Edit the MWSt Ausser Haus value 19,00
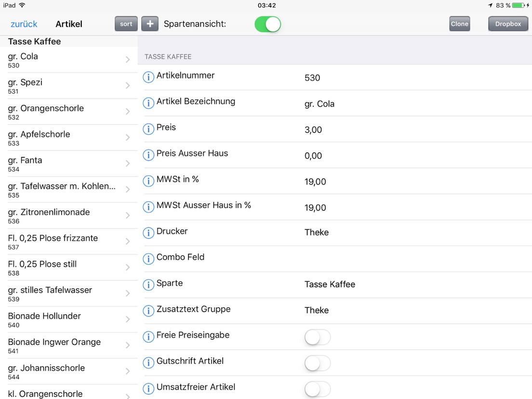 coord(315,208)
